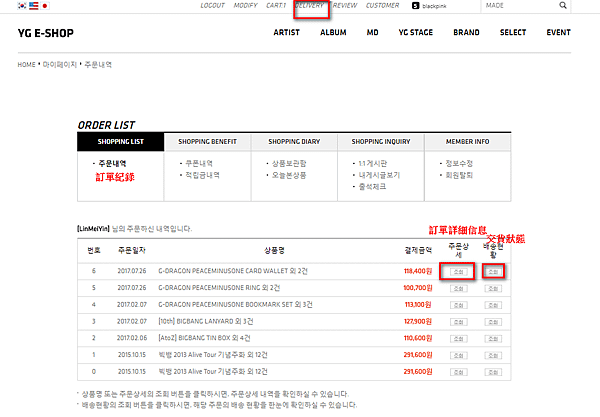
Task: Open 상품보관함 under Shopping Diary
Action: click(289, 164)
